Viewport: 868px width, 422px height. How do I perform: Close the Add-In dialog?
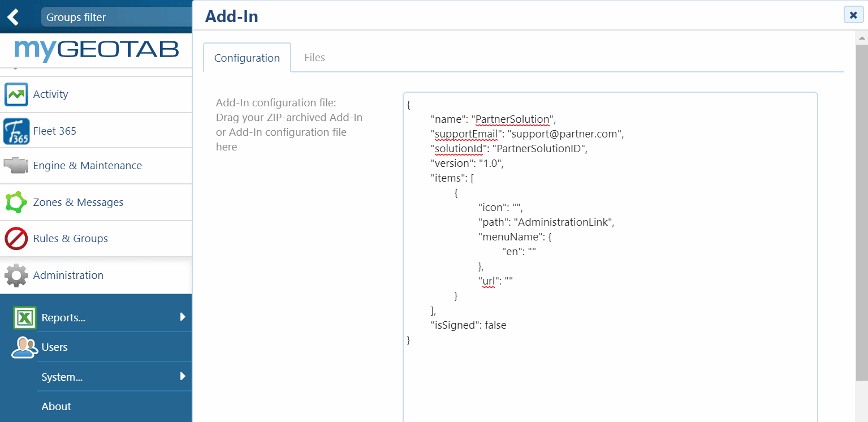(853, 15)
